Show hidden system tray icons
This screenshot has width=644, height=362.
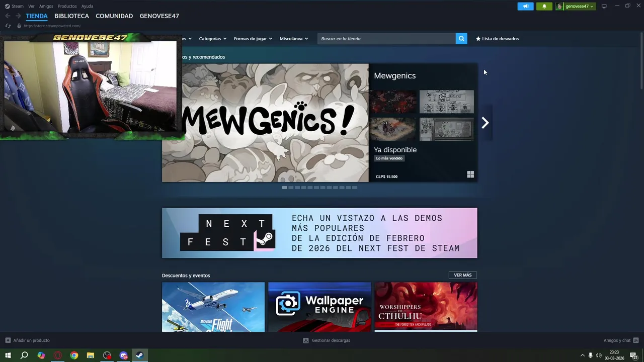[x=583, y=355]
